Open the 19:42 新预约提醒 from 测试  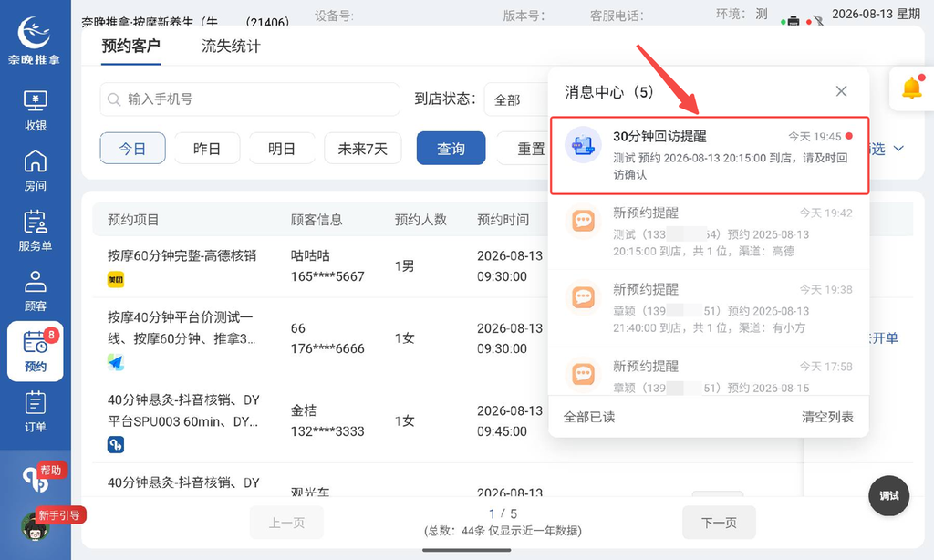[x=709, y=232]
